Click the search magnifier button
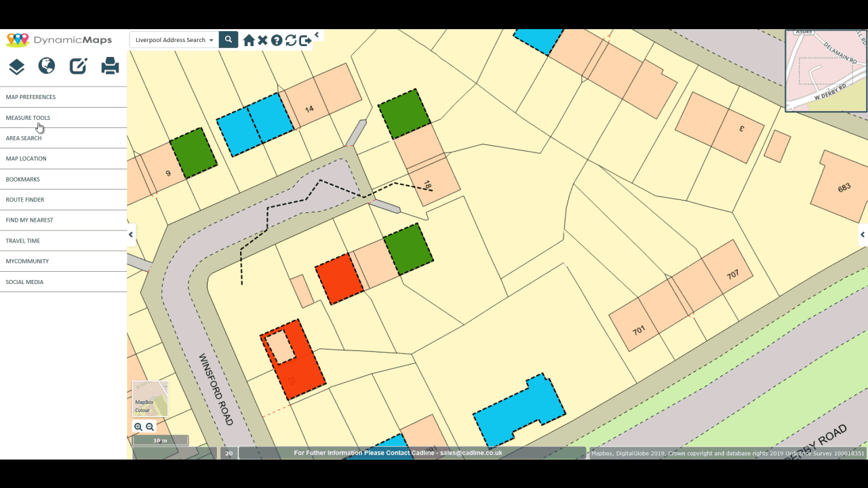 [x=229, y=40]
